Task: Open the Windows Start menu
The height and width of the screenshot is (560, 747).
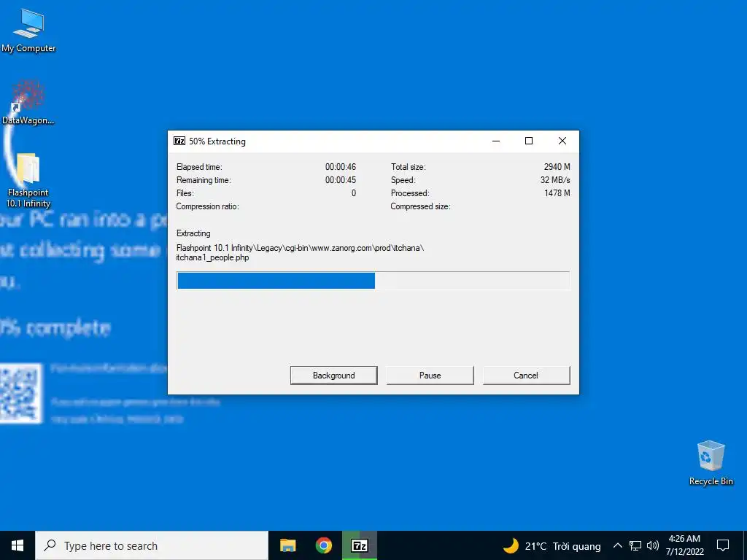Action: [18, 545]
